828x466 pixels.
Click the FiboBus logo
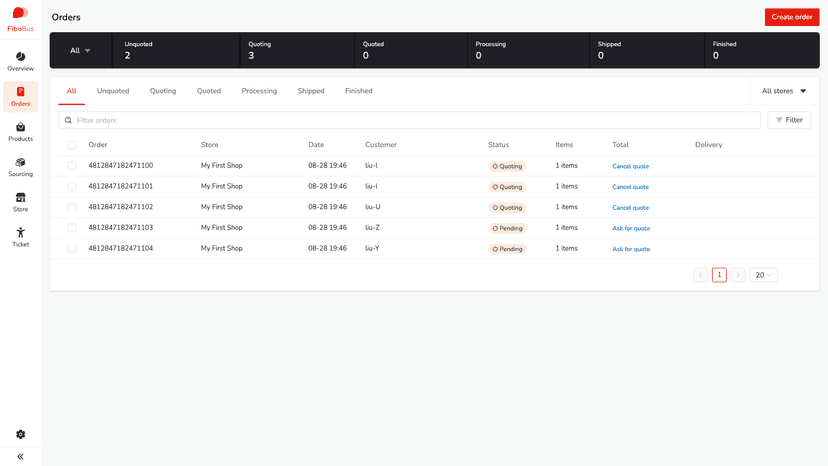point(21,20)
